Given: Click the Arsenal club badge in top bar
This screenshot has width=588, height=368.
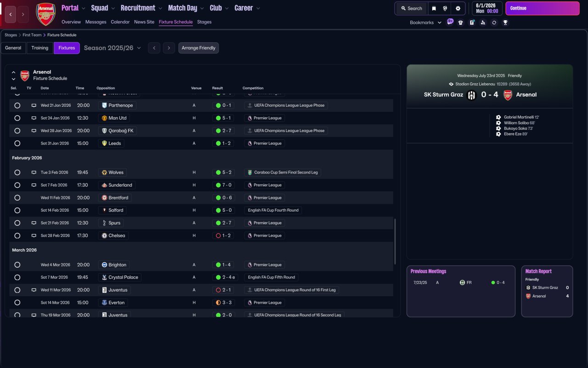Looking at the screenshot, I should point(45,14).
